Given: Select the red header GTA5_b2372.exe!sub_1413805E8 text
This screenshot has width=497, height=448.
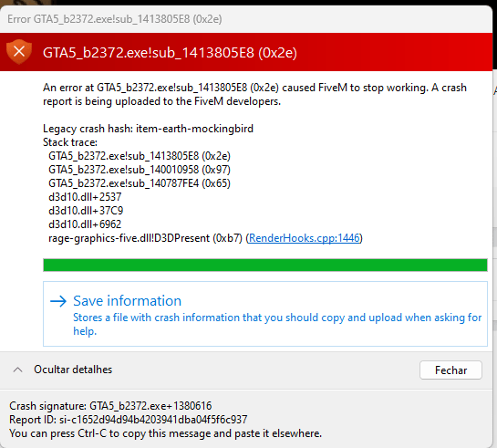Looking at the screenshot, I should coord(170,53).
